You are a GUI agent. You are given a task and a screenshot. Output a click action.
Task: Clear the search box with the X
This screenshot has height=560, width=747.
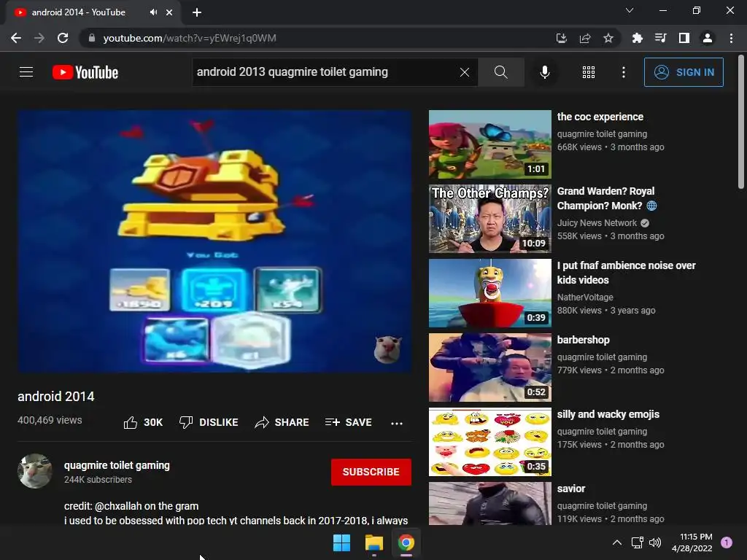point(465,72)
